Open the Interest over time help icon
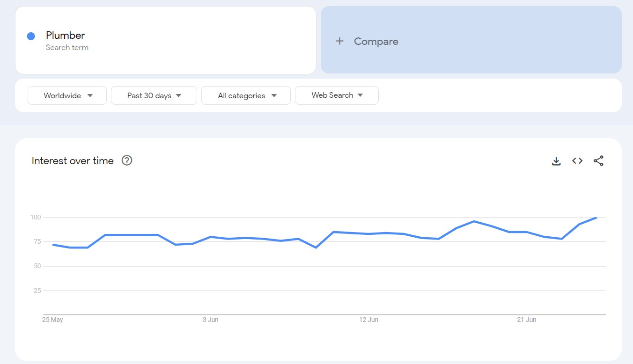 tap(127, 160)
